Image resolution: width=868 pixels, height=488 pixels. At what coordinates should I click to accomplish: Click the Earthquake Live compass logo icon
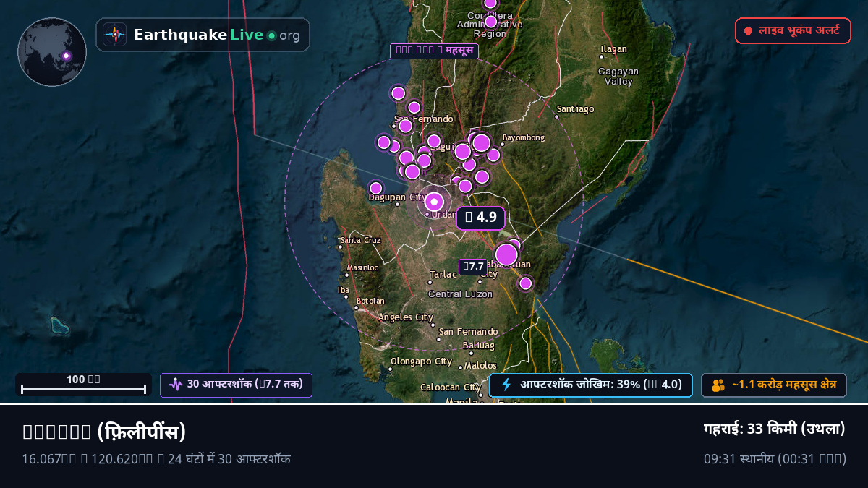pyautogui.click(x=114, y=35)
